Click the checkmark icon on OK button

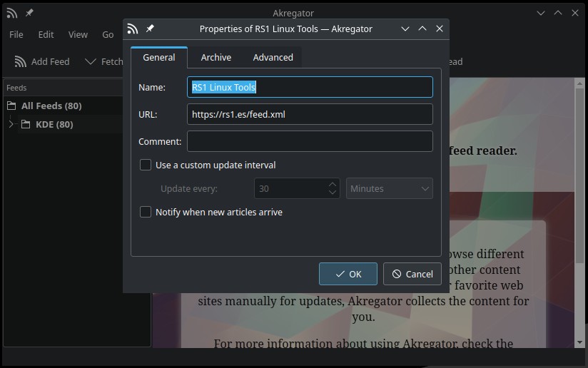pyautogui.click(x=340, y=275)
